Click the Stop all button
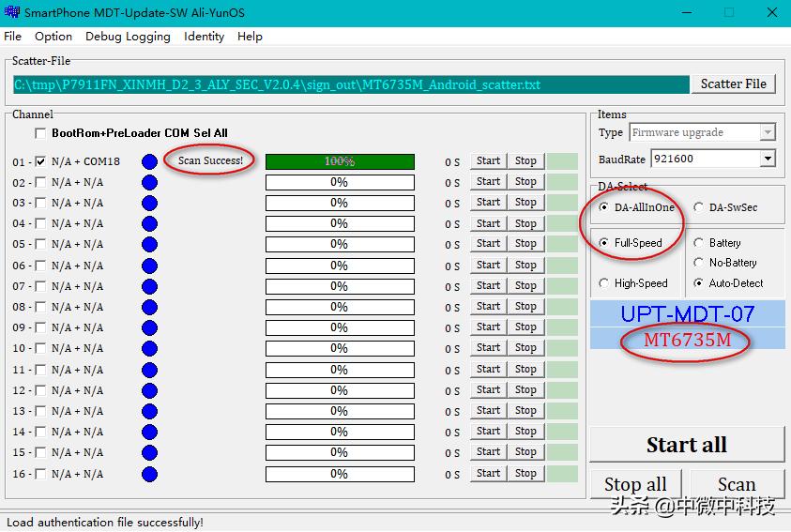This screenshot has width=791, height=532. [635, 484]
